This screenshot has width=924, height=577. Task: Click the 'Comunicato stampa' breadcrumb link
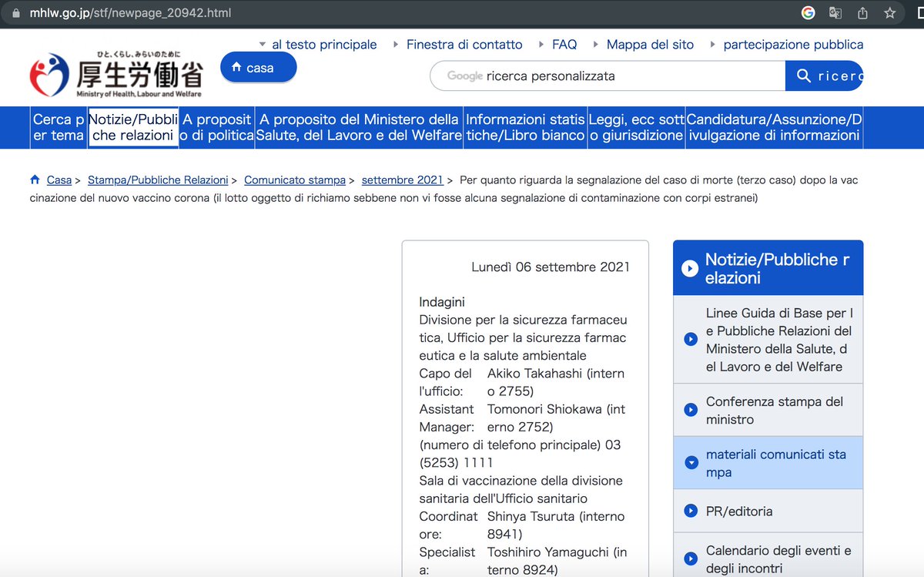point(295,179)
